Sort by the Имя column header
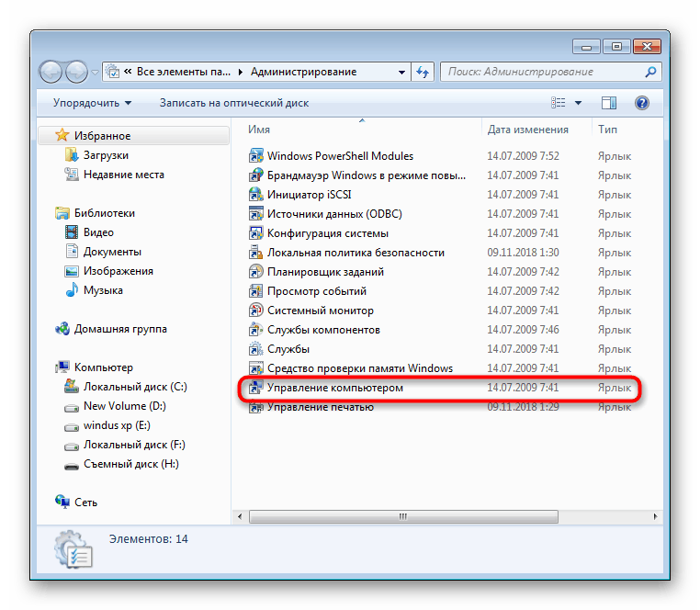Screen dimensions: 700x610 (259, 130)
